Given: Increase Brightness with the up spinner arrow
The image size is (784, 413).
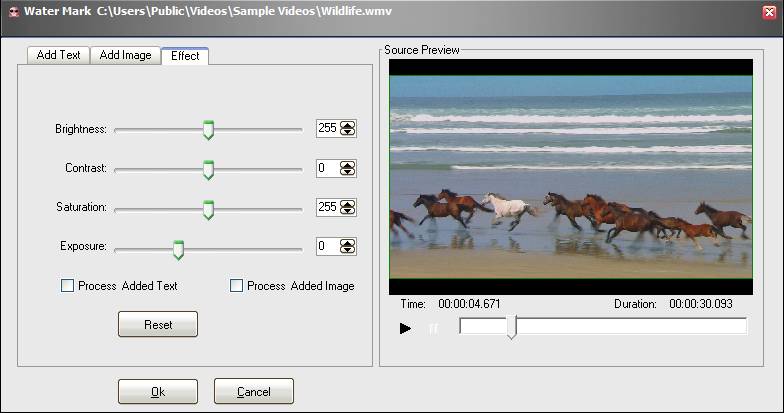Looking at the screenshot, I should 348,124.
